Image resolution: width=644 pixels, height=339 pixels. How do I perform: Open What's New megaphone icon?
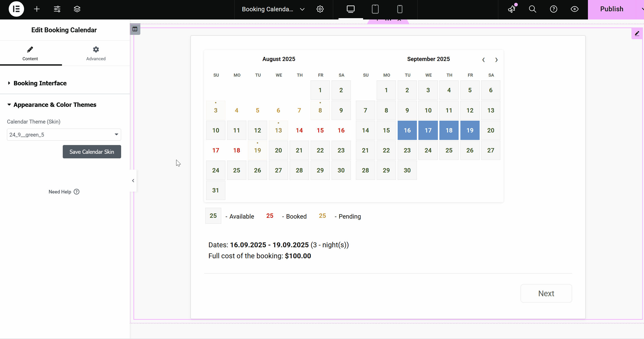click(x=512, y=9)
